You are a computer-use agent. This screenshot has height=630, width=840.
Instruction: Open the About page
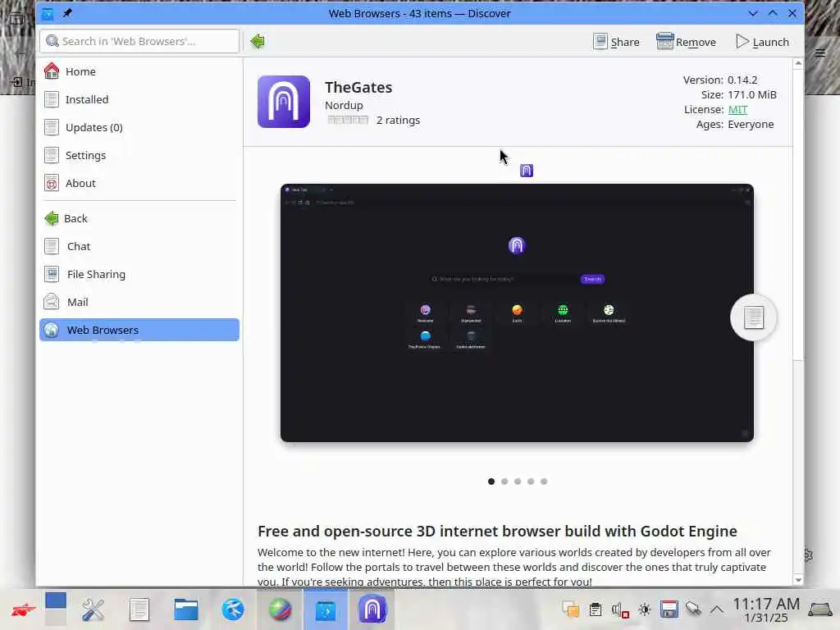coord(139,183)
